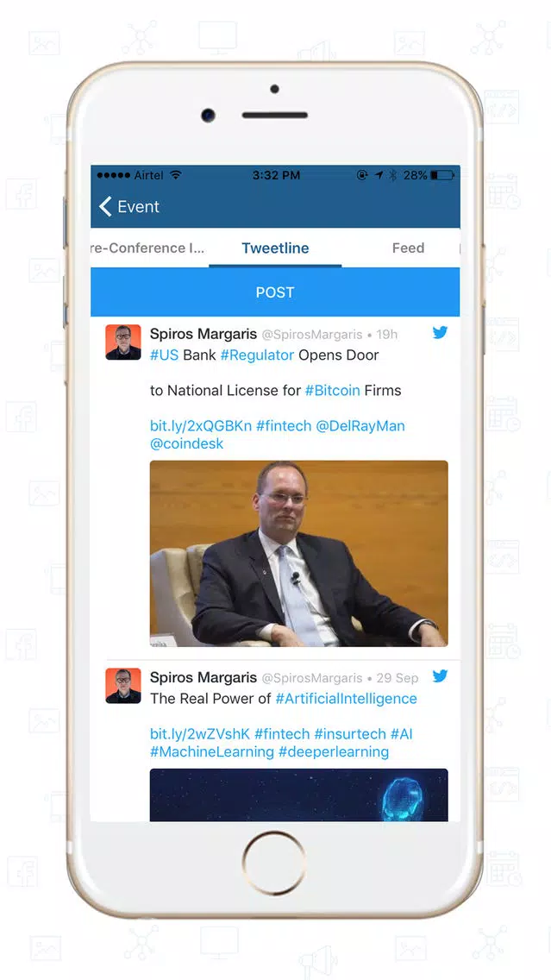Switch to the Feed tab
Image resolution: width=551 pixels, height=980 pixels.
[408, 248]
